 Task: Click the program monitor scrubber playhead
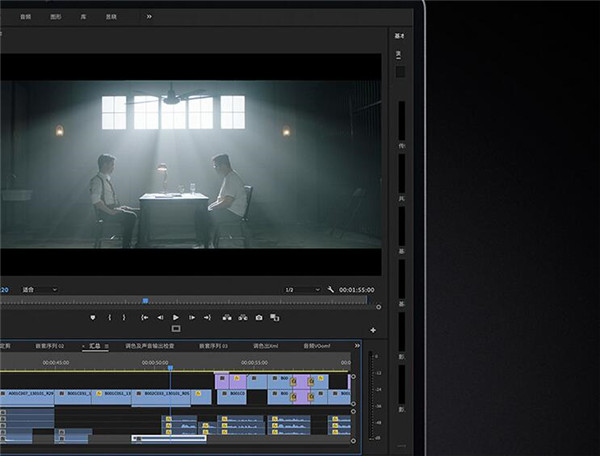click(x=145, y=301)
